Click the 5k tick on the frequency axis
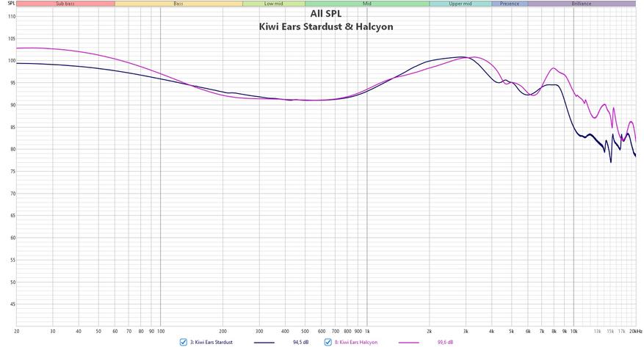Image resolution: width=644 pixels, height=347 pixels. coord(511,332)
